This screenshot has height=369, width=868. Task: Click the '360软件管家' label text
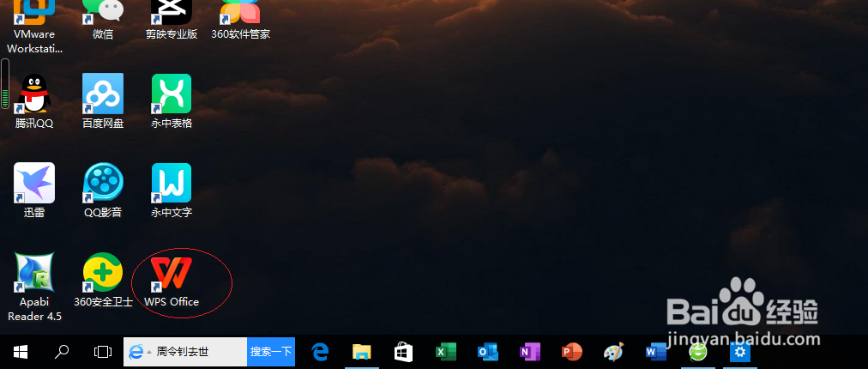(x=241, y=33)
